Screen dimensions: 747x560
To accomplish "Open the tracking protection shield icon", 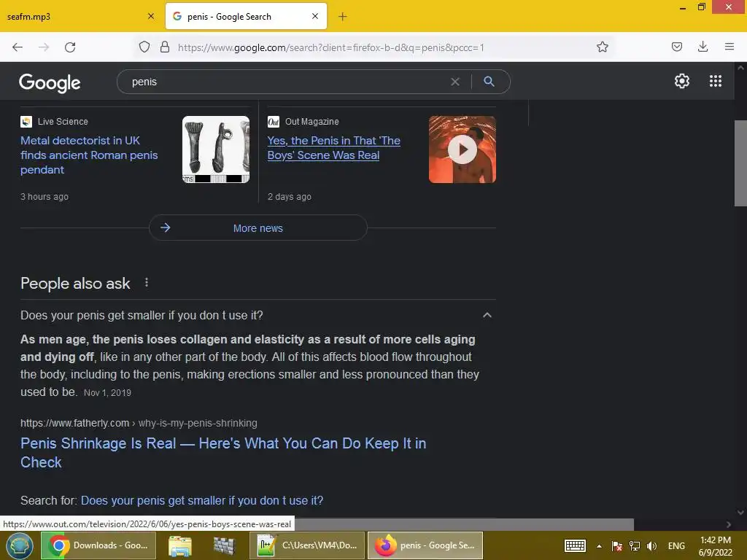I will 144,47.
